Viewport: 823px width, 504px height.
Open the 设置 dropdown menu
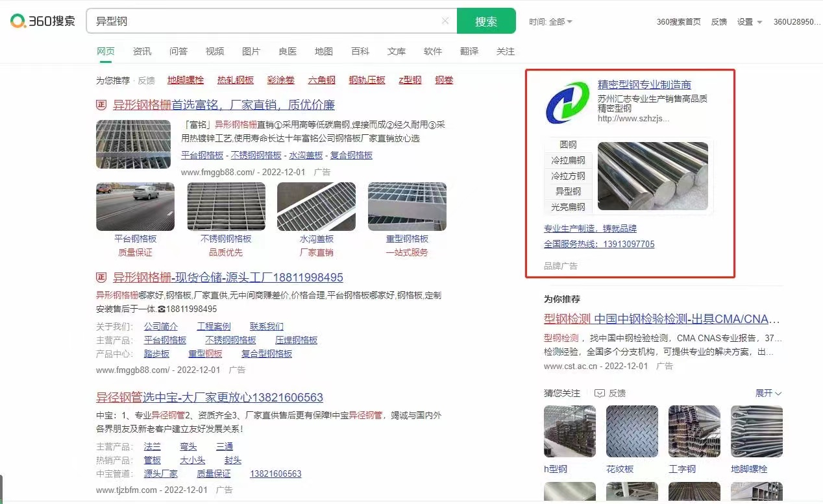click(750, 21)
